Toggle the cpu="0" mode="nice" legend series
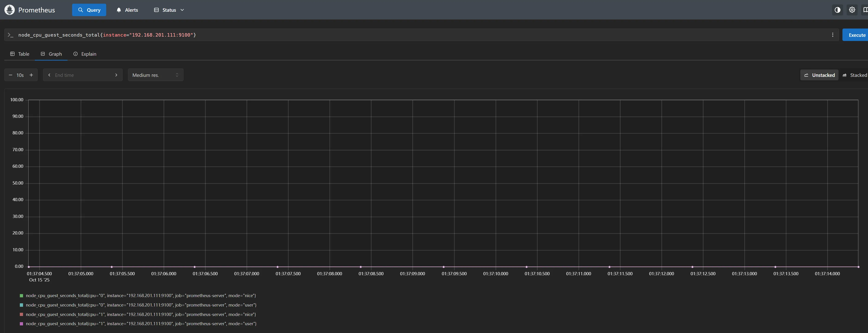Screen dimensions: 868x333 pyautogui.click(x=141, y=296)
